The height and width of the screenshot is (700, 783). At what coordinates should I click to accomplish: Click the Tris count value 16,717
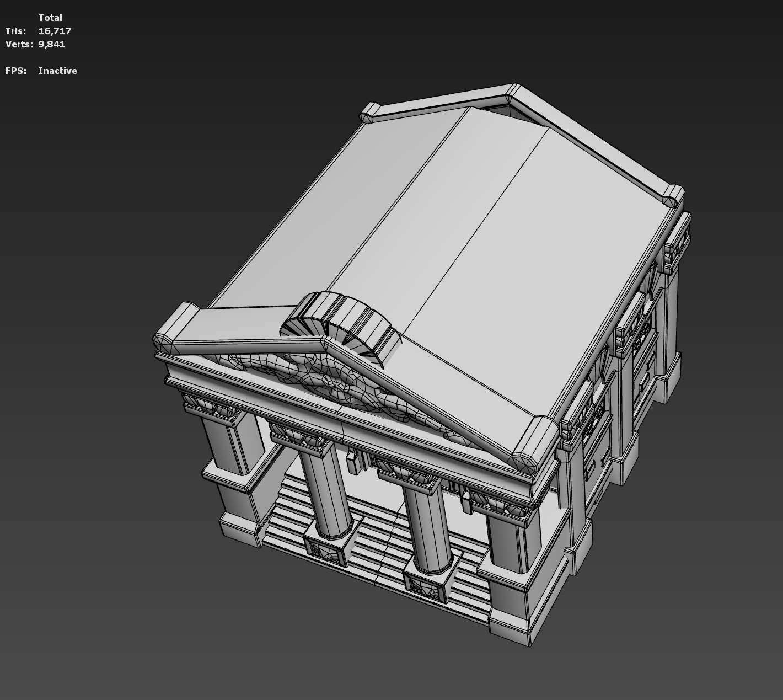click(x=55, y=31)
